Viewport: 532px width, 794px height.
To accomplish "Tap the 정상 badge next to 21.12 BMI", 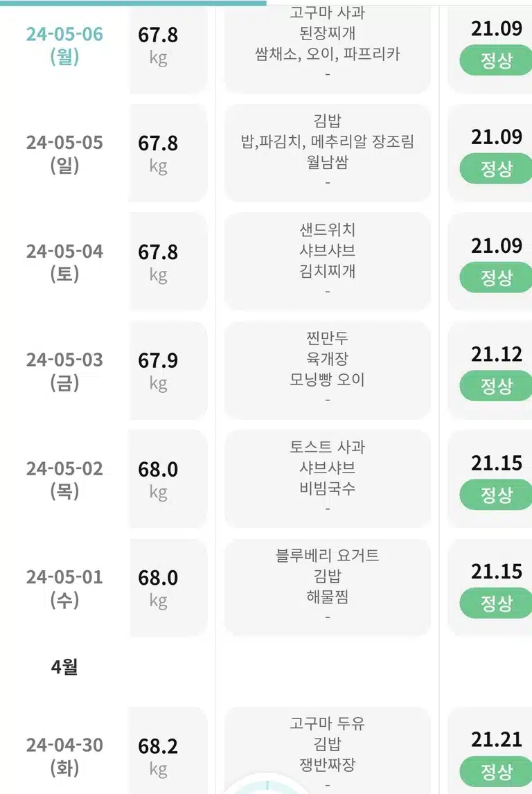I will [495, 386].
